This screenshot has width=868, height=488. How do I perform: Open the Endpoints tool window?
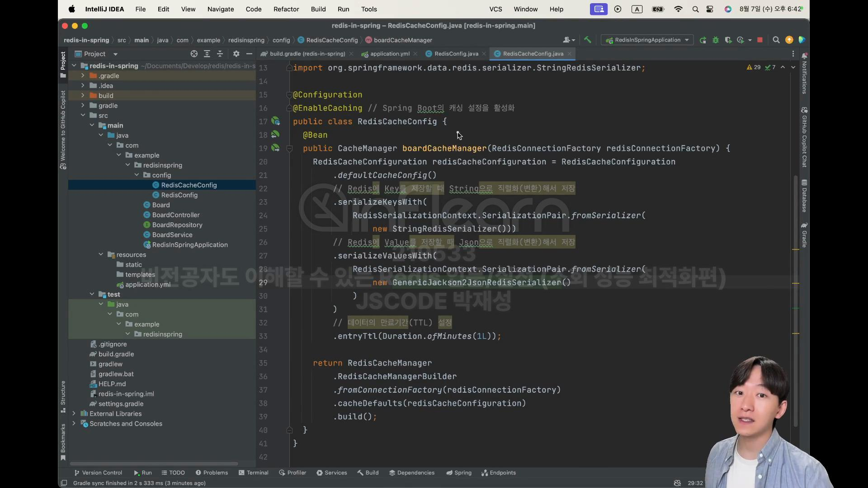click(499, 473)
